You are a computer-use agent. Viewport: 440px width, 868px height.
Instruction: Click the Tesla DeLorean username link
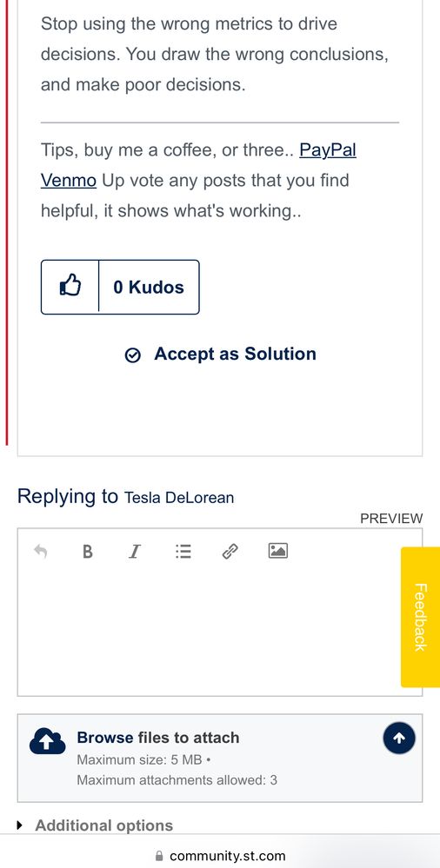tap(179, 498)
